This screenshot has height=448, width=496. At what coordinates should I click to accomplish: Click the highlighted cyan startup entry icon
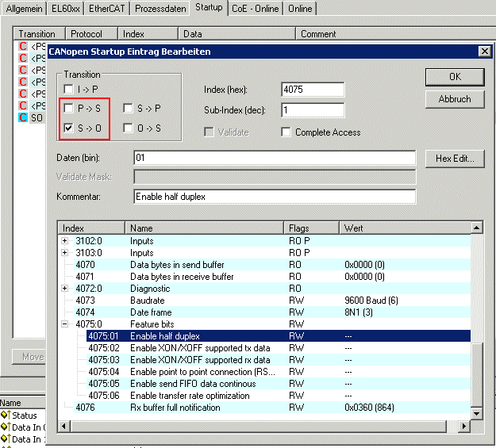pyautogui.click(x=23, y=117)
